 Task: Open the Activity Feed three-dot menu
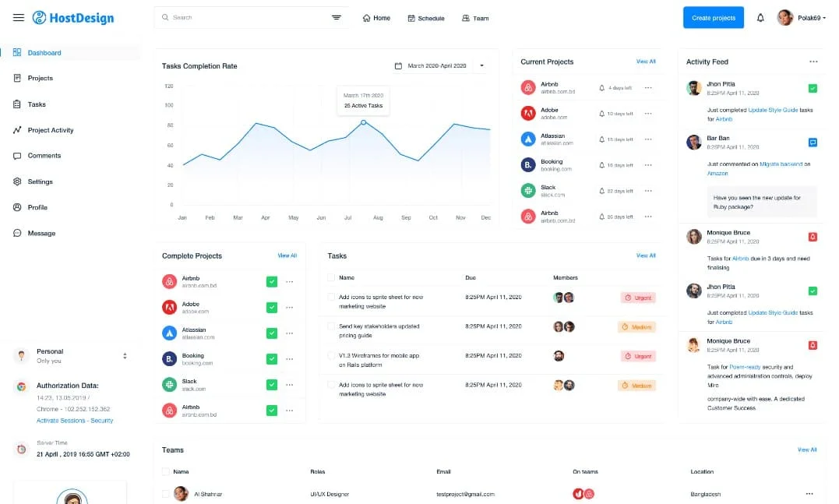(x=813, y=62)
